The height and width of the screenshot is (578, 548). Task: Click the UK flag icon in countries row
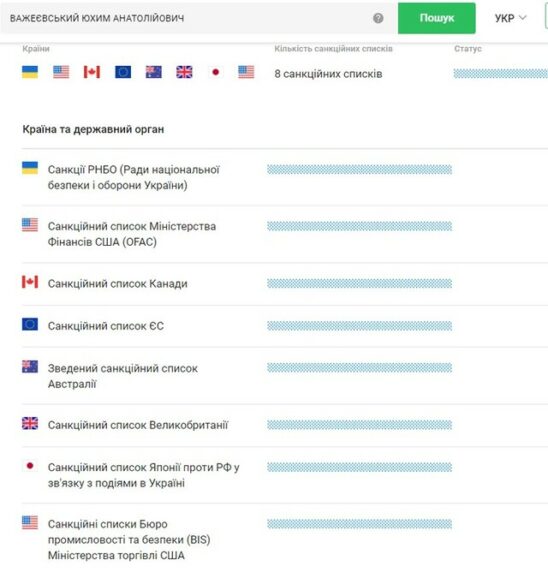click(x=184, y=72)
